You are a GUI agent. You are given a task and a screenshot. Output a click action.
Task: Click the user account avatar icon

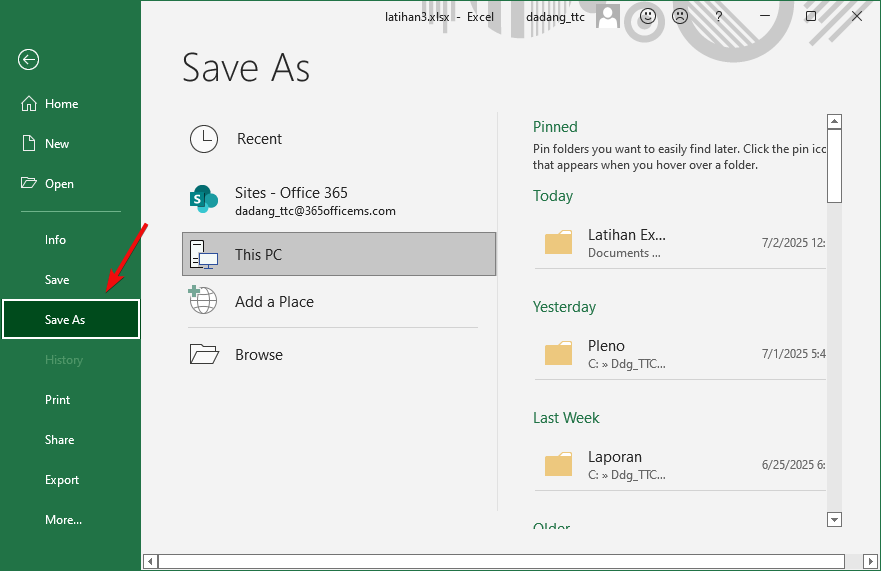pyautogui.click(x=607, y=16)
